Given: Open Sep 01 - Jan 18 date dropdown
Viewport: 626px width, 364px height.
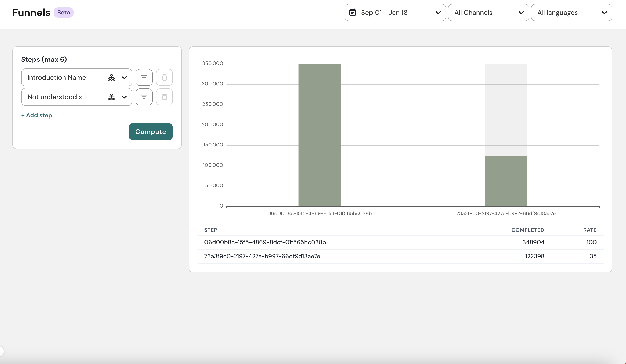Looking at the screenshot, I should click(x=395, y=13).
